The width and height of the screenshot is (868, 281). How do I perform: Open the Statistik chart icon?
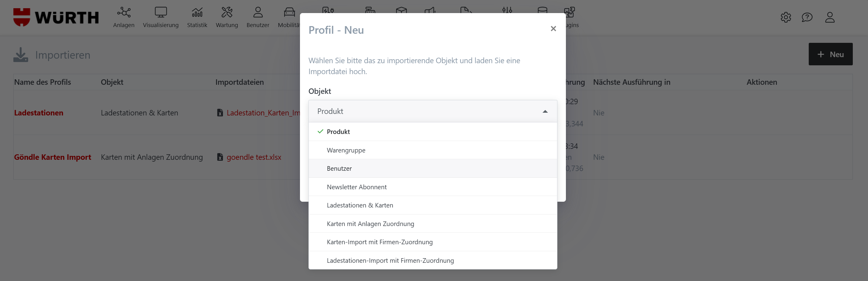[x=197, y=13]
